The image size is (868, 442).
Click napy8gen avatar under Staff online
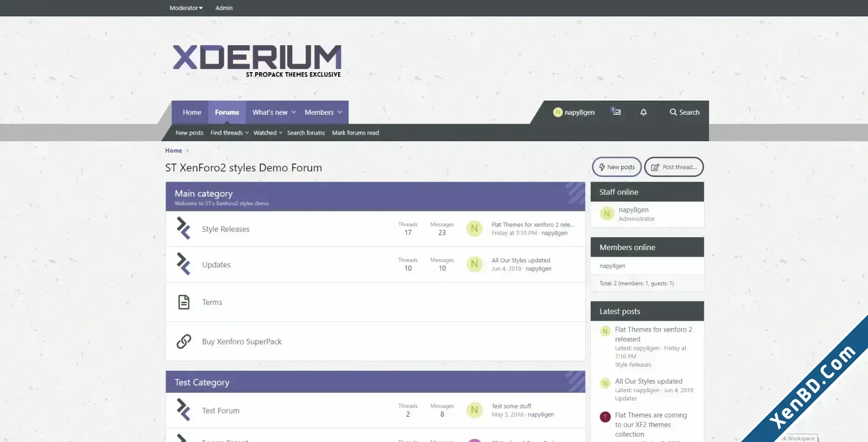click(x=607, y=214)
